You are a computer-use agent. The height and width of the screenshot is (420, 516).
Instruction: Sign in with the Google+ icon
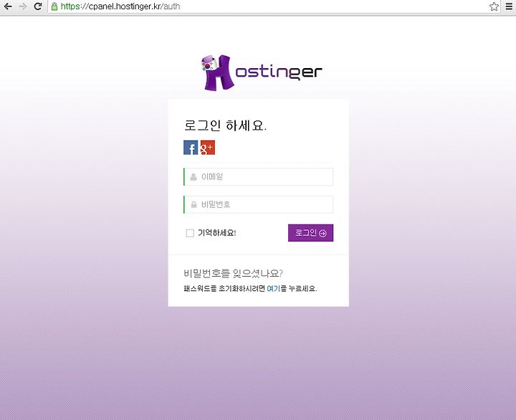[208, 148]
